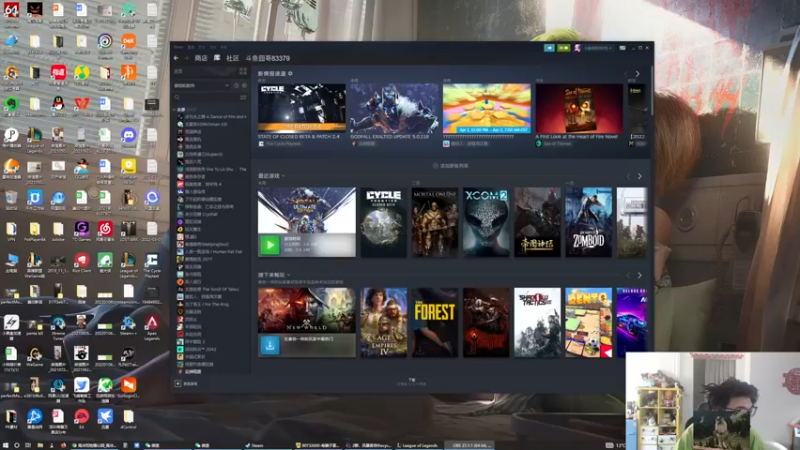Open League of Legends taskbar item
This screenshot has height=450, width=800.
tap(418, 445)
